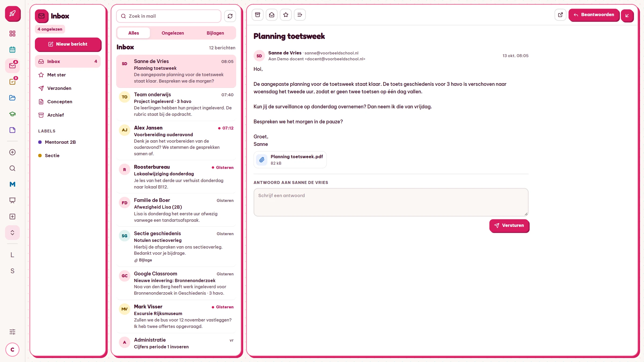Switch to the Bijlagen tab
Screen dimensions: 644x362
pyautogui.click(x=215, y=33)
